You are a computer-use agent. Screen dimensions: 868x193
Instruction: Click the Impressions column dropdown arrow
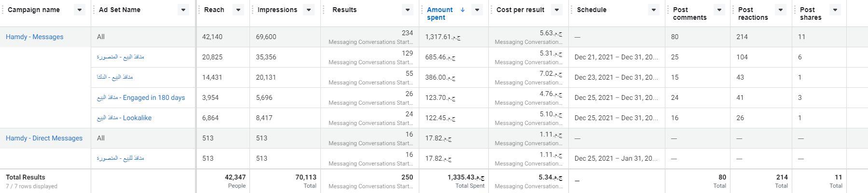tap(309, 10)
